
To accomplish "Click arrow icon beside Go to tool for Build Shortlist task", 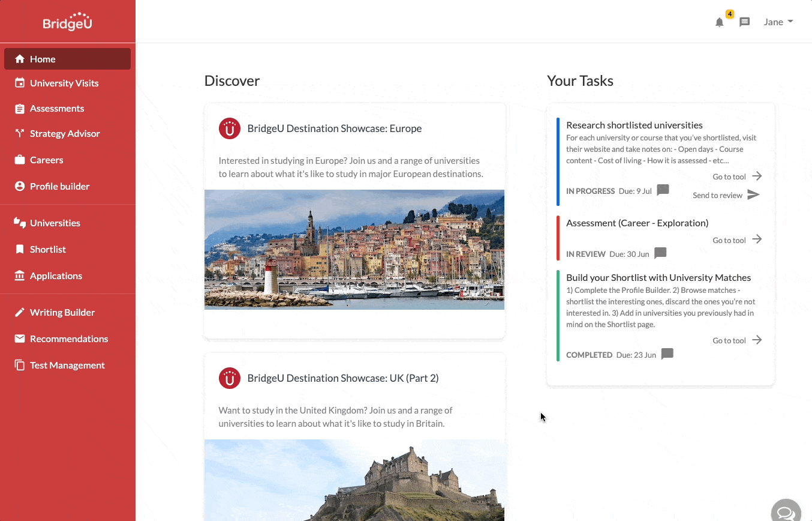I will [x=757, y=340].
